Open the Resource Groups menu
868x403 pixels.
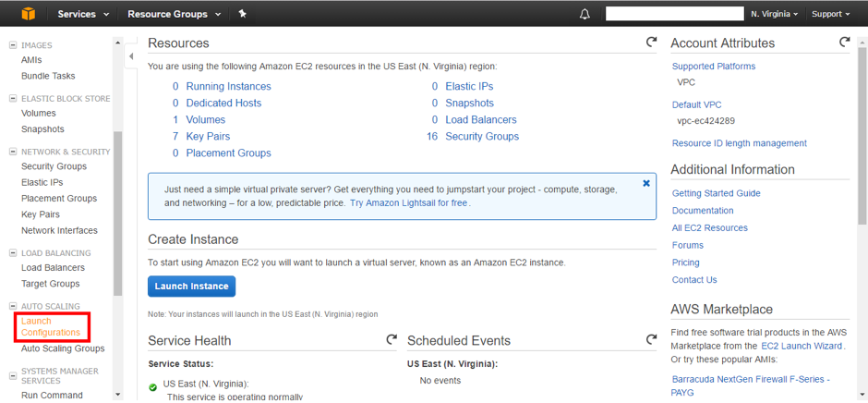click(174, 14)
